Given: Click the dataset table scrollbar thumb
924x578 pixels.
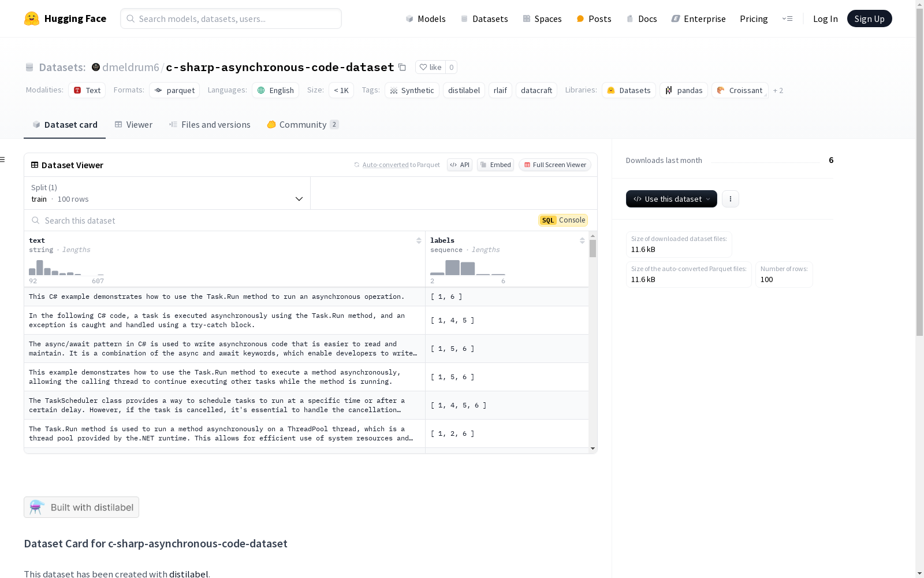Looking at the screenshot, I should 593,249.
